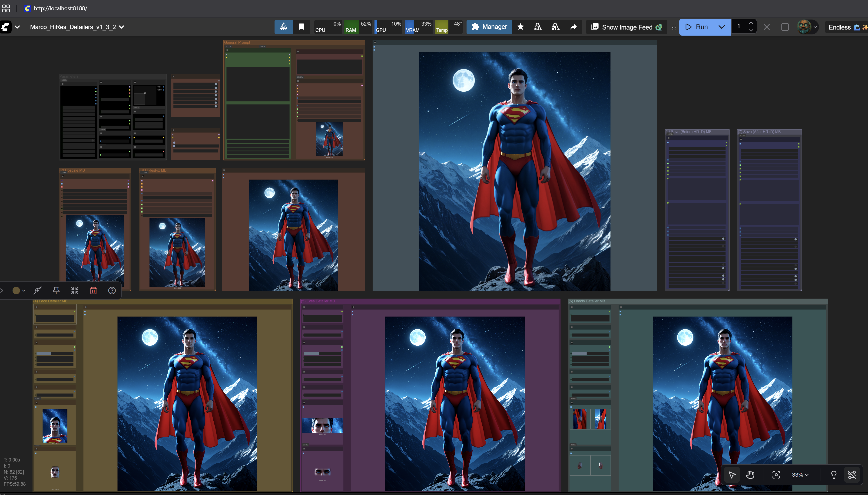Click the share arrow icon in top bar

tap(573, 27)
